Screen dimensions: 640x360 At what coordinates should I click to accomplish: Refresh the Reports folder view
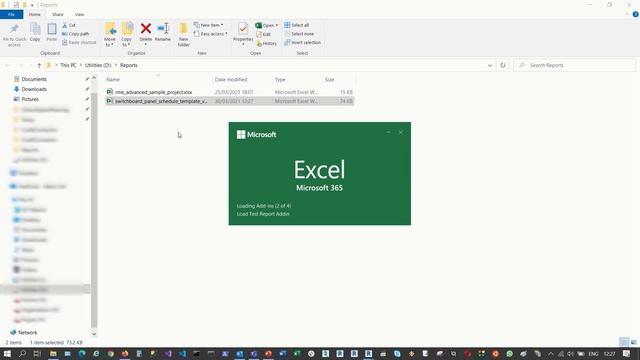click(x=503, y=65)
